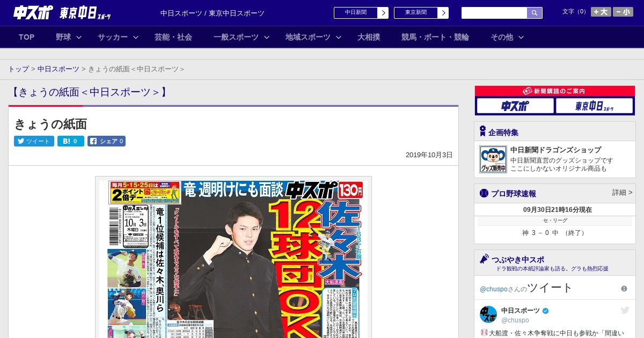Focus the header search input field

tap(494, 13)
